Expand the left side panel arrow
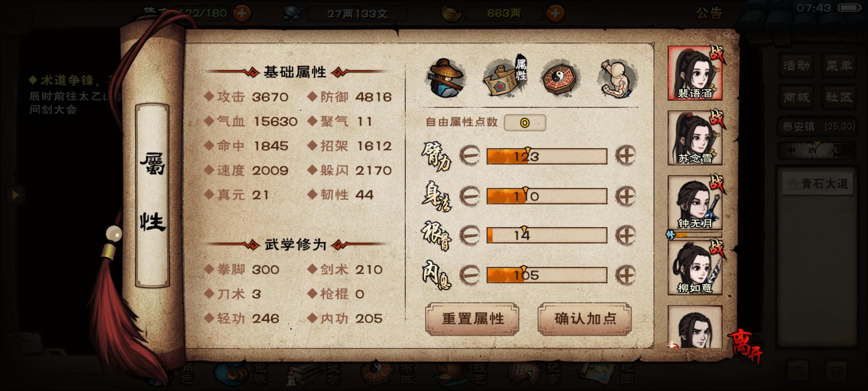 pos(15,195)
